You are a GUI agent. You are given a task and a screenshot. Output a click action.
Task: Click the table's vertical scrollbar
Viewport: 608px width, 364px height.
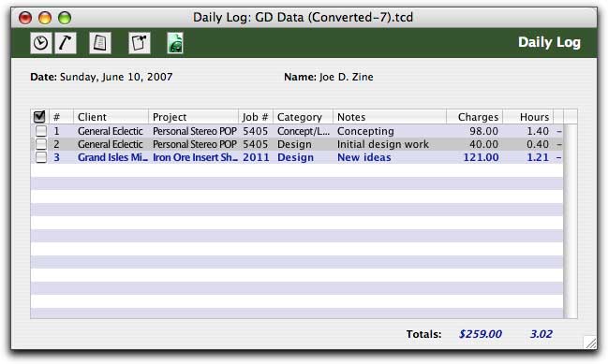pos(570,221)
